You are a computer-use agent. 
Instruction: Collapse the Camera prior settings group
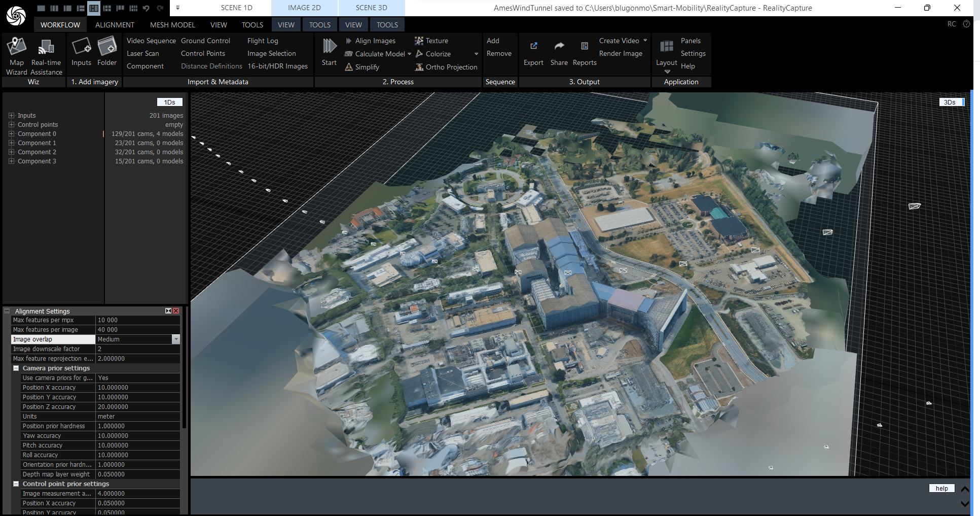click(16, 368)
